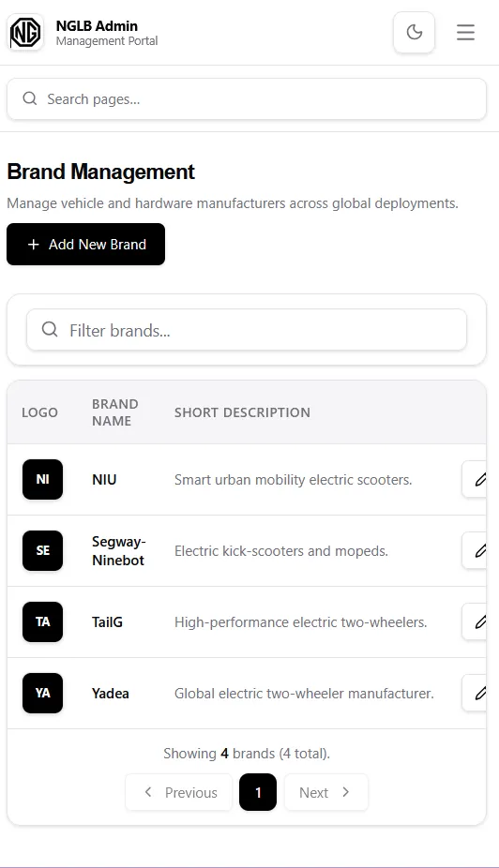Click the Search pages input field
The width and height of the screenshot is (499, 868).
tap(247, 99)
